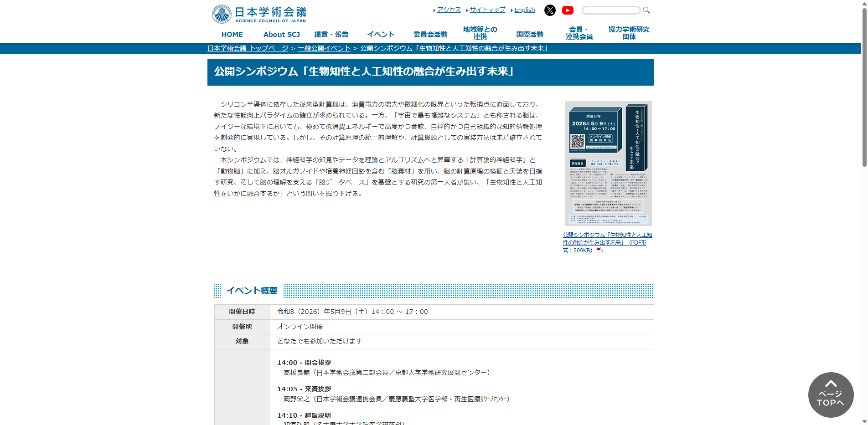Open the About SCJ menu
Screen dimensions: 868x425
[x=281, y=34]
